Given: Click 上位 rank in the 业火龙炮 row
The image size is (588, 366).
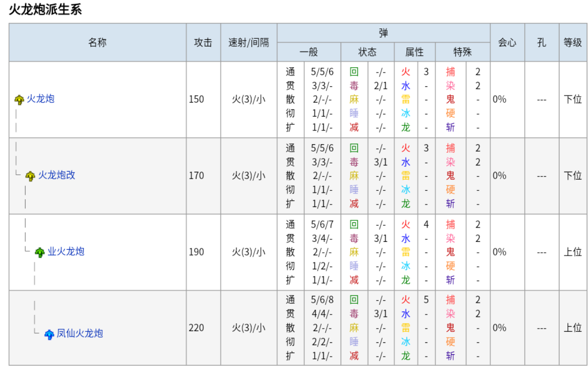Looking at the screenshot, I should click(573, 252).
